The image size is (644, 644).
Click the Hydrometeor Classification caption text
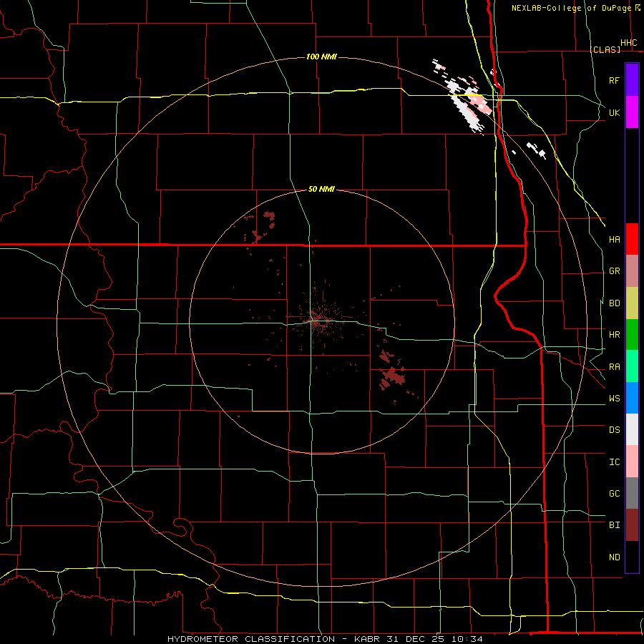(x=251, y=639)
